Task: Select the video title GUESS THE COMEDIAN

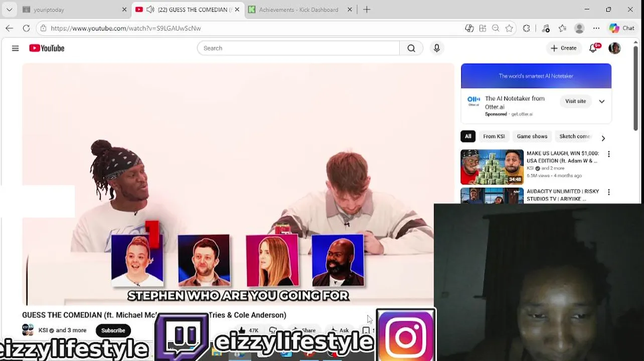Action: (154, 315)
